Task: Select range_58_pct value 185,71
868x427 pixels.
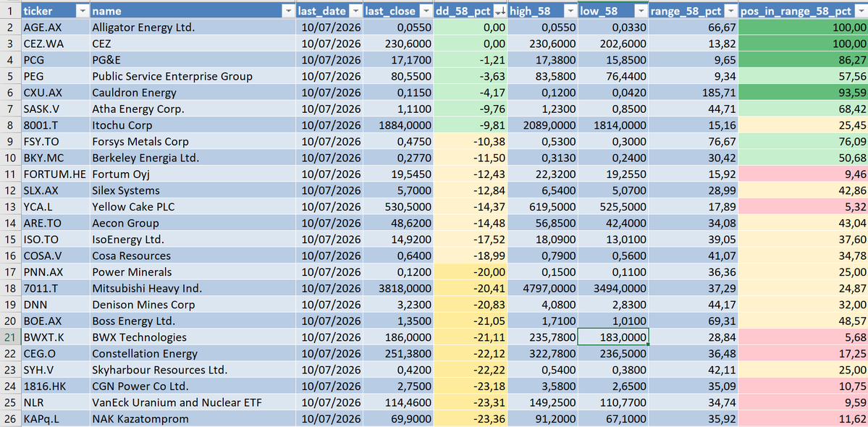Action: 693,93
